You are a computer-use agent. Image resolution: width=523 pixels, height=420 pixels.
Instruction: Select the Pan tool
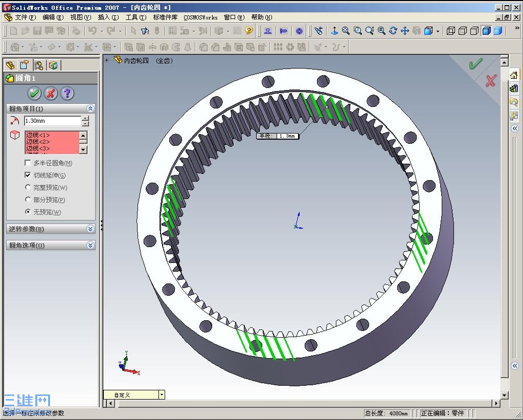click(x=405, y=31)
